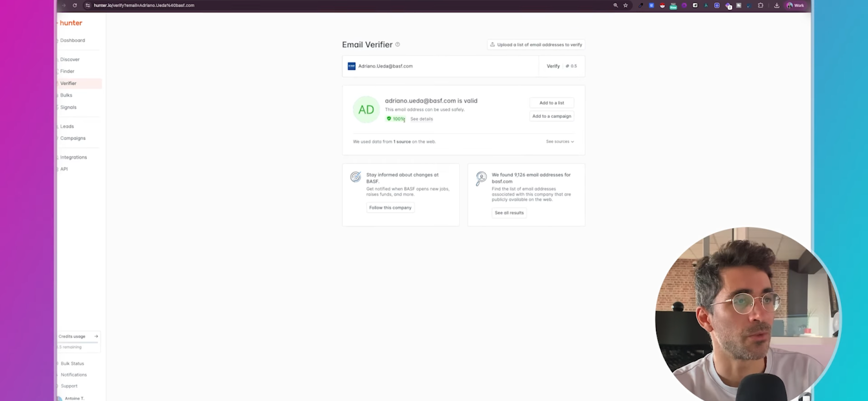Open Signals in the sidebar

click(68, 107)
